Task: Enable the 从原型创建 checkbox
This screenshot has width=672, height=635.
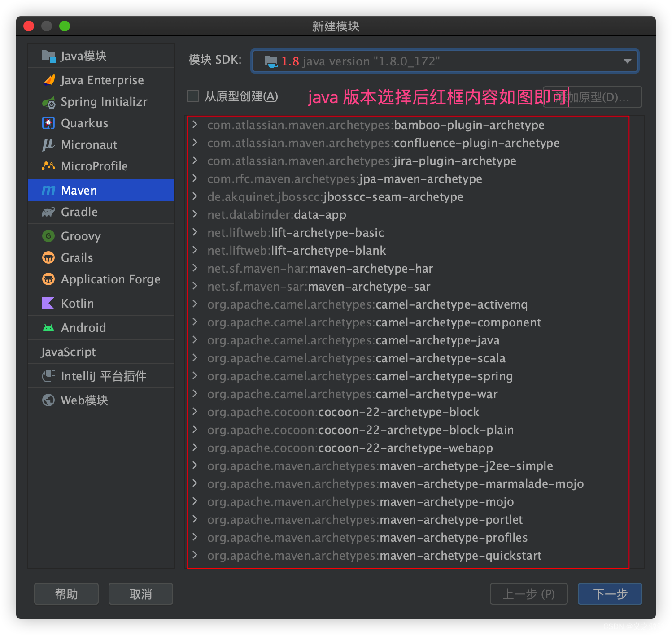Action: tap(193, 96)
